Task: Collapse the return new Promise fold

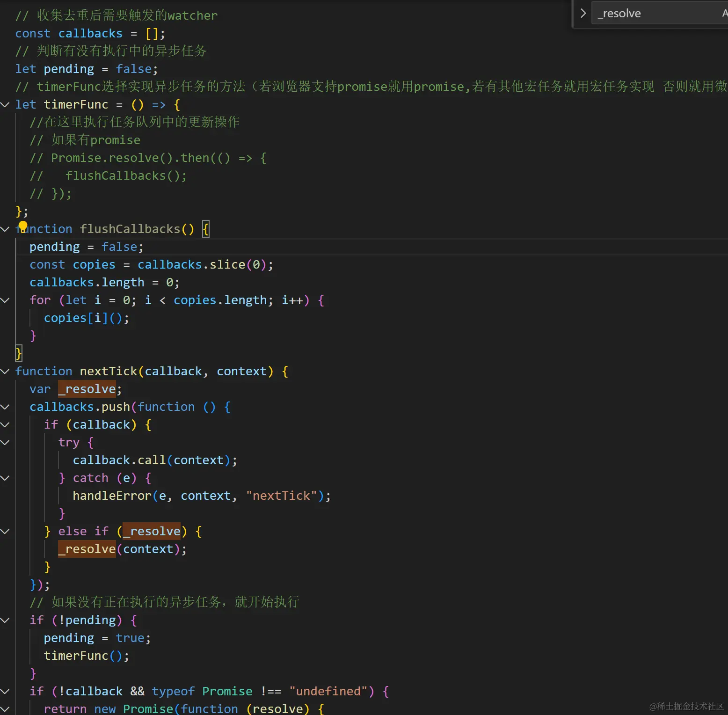Action: pos(5,709)
